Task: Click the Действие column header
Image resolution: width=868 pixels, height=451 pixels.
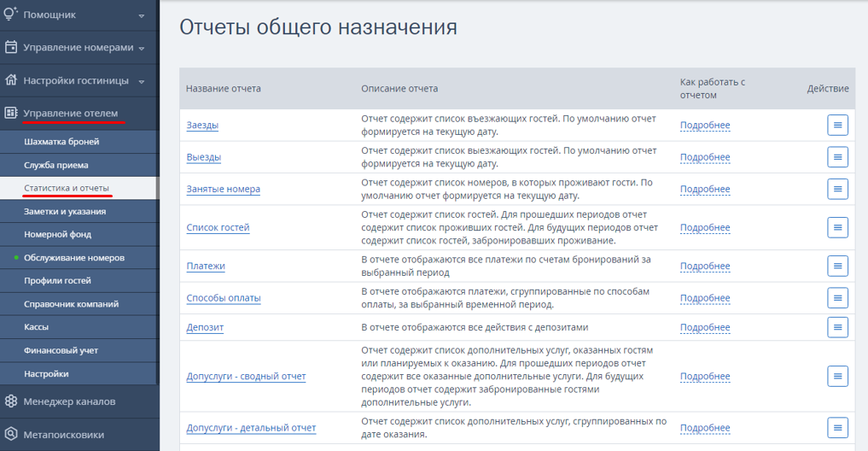Action: [828, 89]
